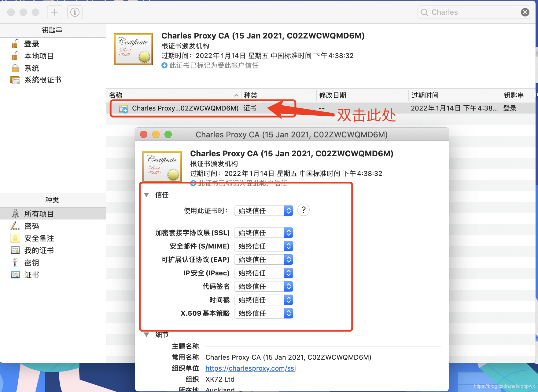Open the IP安全 (IPsec) dropdown
This screenshot has width=538, height=392.
(x=263, y=273)
